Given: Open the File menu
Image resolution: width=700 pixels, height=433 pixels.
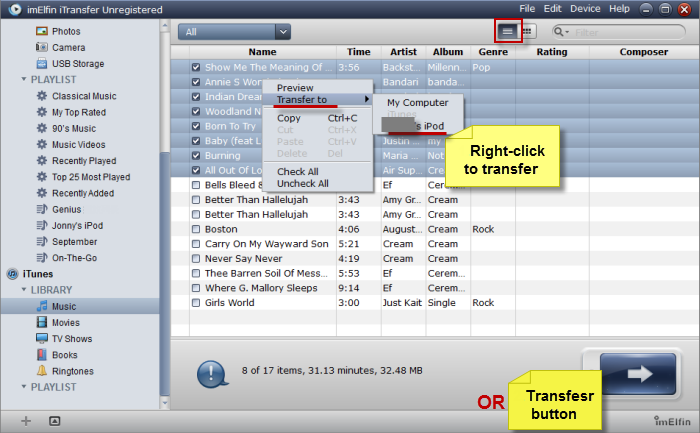Looking at the screenshot, I should click(x=527, y=8).
